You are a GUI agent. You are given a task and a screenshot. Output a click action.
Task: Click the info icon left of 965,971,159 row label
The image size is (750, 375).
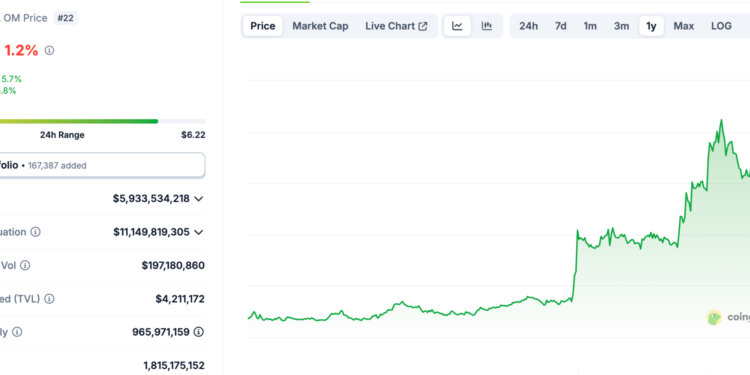pos(17,331)
